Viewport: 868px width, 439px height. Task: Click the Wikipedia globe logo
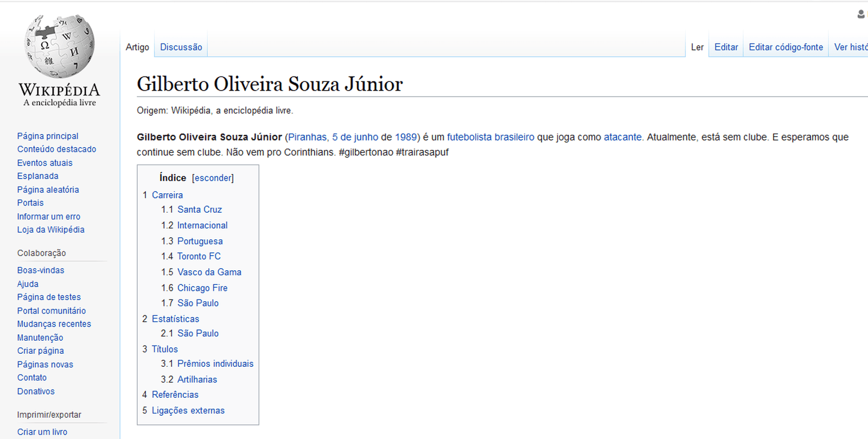[x=59, y=47]
